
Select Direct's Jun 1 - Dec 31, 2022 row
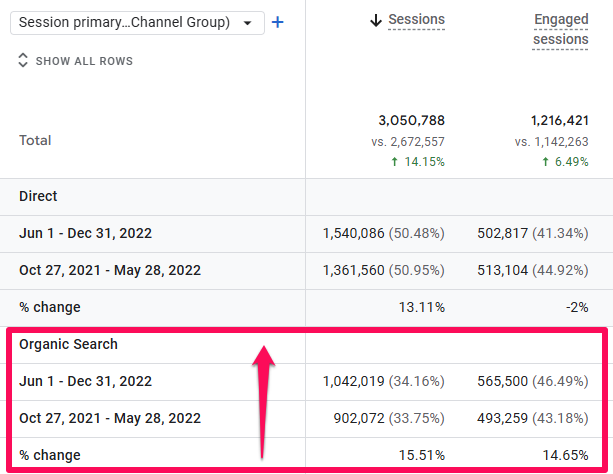pyautogui.click(x=85, y=233)
